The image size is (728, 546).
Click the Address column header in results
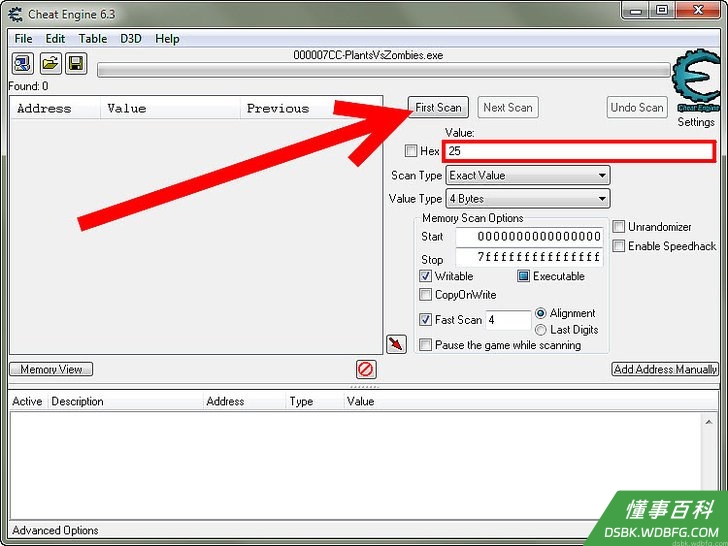point(55,108)
